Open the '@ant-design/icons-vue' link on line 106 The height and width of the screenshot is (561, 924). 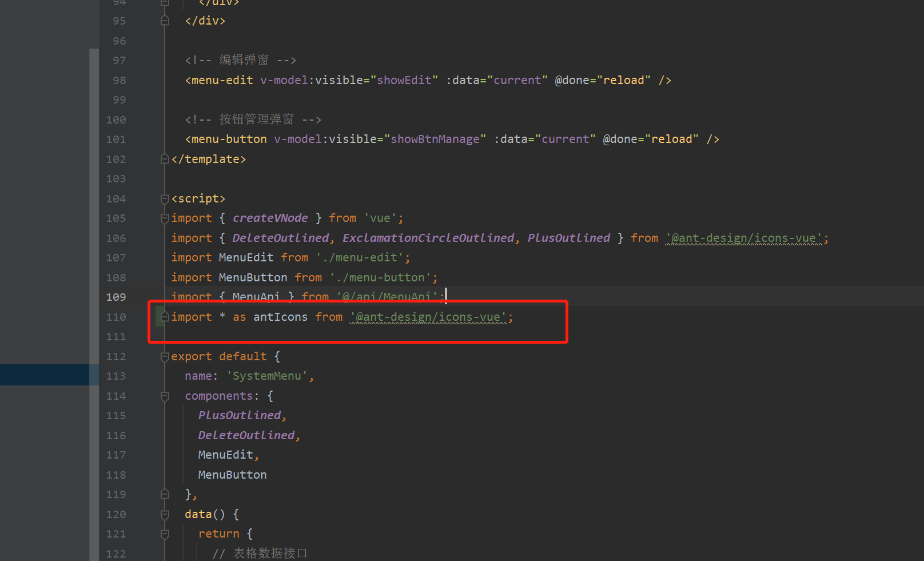(745, 238)
